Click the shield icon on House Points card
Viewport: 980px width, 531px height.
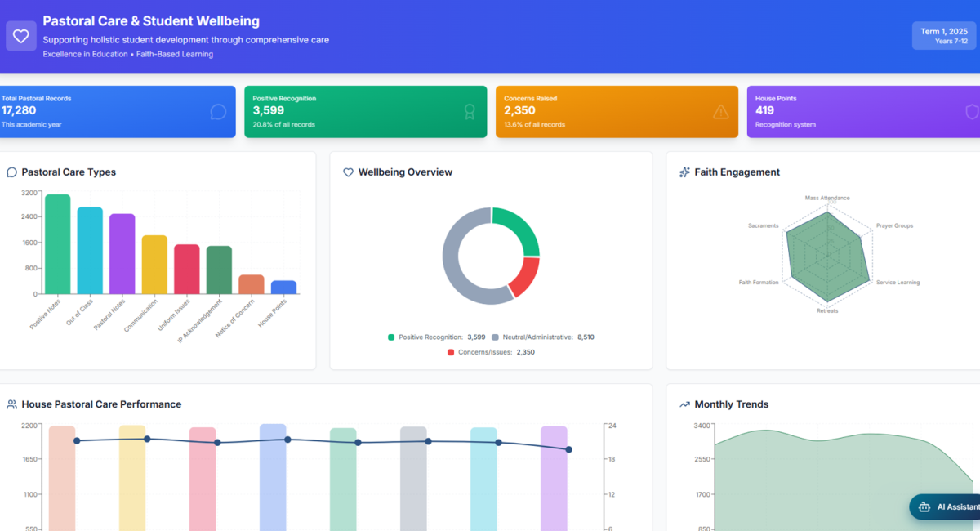point(972,112)
